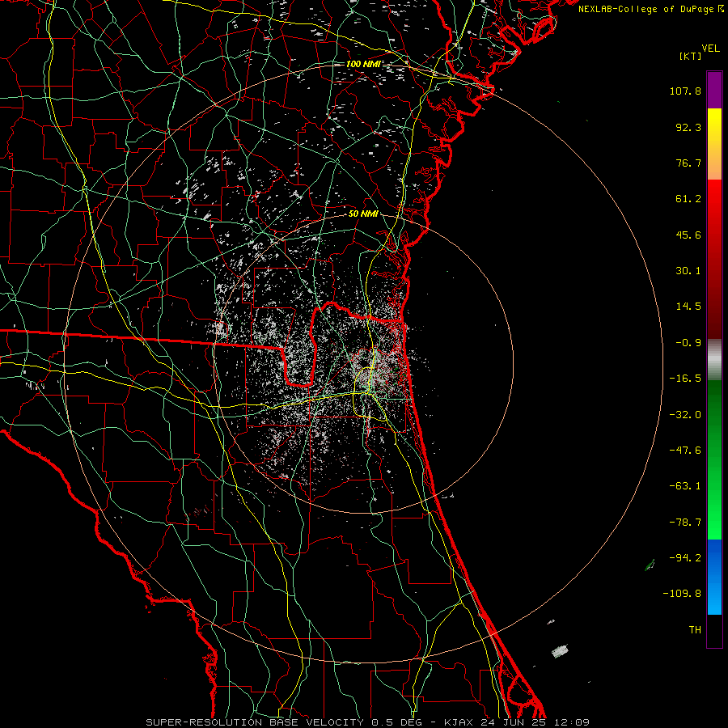Select the 14.5 legend value
728x728 pixels.
[x=688, y=307]
